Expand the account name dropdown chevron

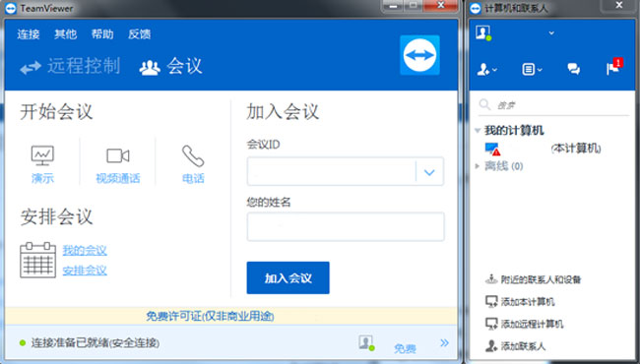tap(551, 33)
